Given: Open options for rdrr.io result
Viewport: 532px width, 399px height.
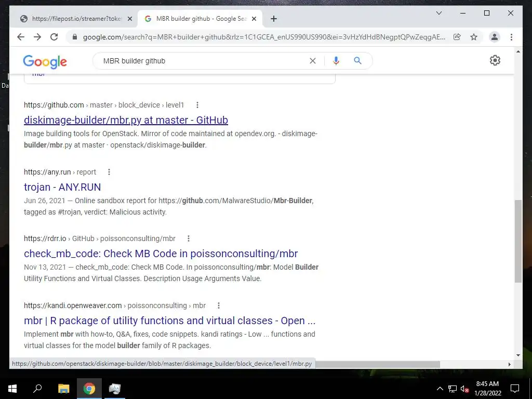Looking at the screenshot, I should 188,239.
